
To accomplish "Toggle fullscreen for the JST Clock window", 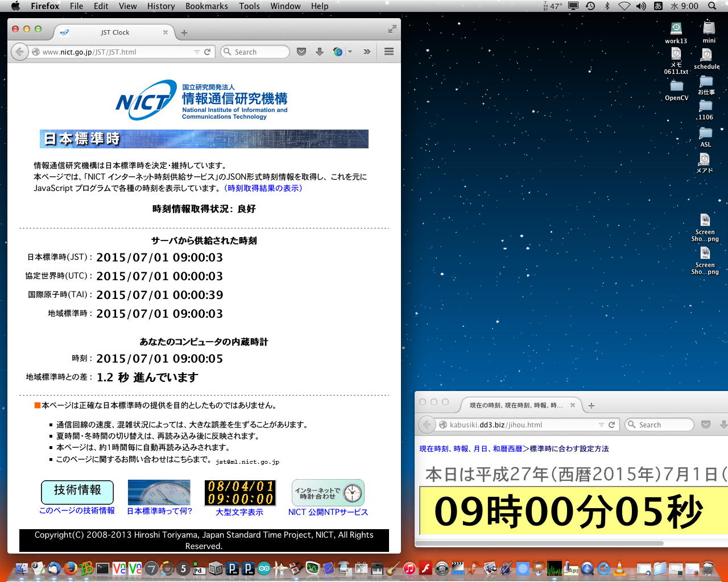I will tap(392, 29).
